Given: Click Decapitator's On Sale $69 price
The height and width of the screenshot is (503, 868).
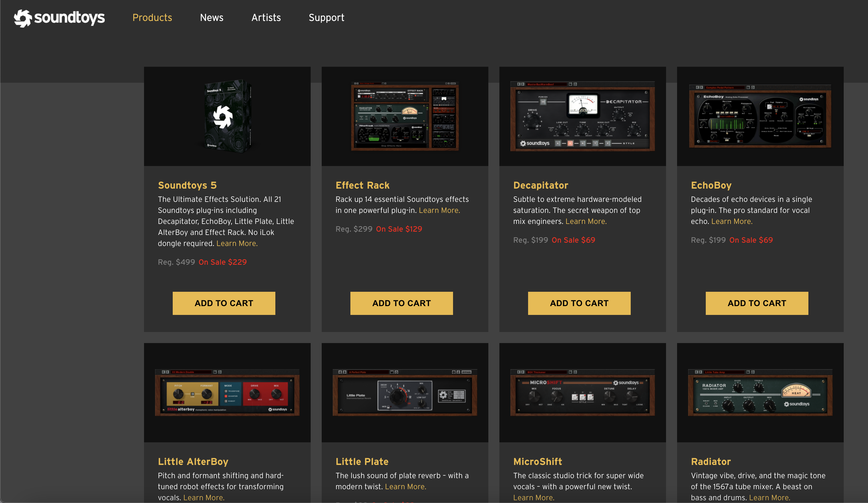Looking at the screenshot, I should (573, 240).
